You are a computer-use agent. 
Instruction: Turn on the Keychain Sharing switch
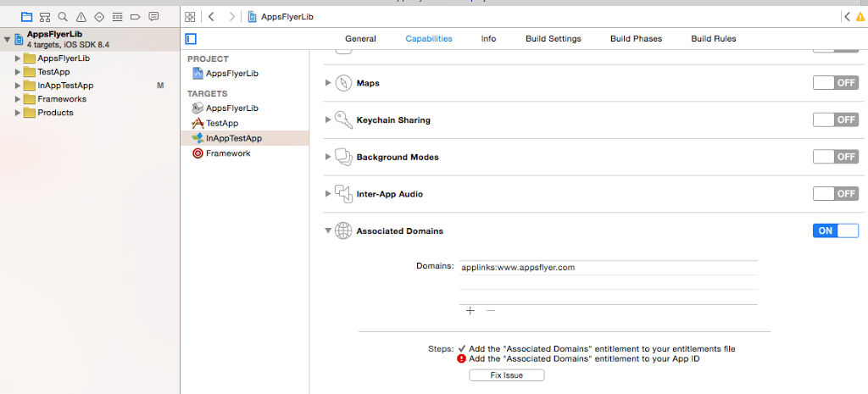pyautogui.click(x=835, y=120)
